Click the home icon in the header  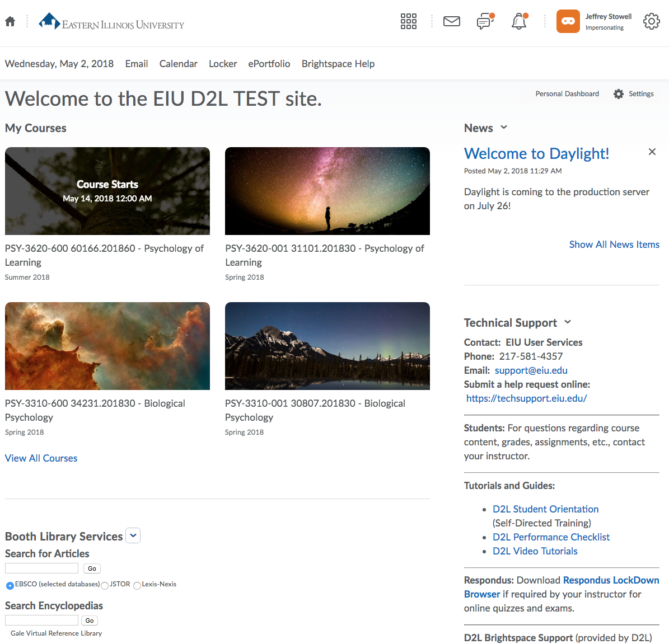10,22
